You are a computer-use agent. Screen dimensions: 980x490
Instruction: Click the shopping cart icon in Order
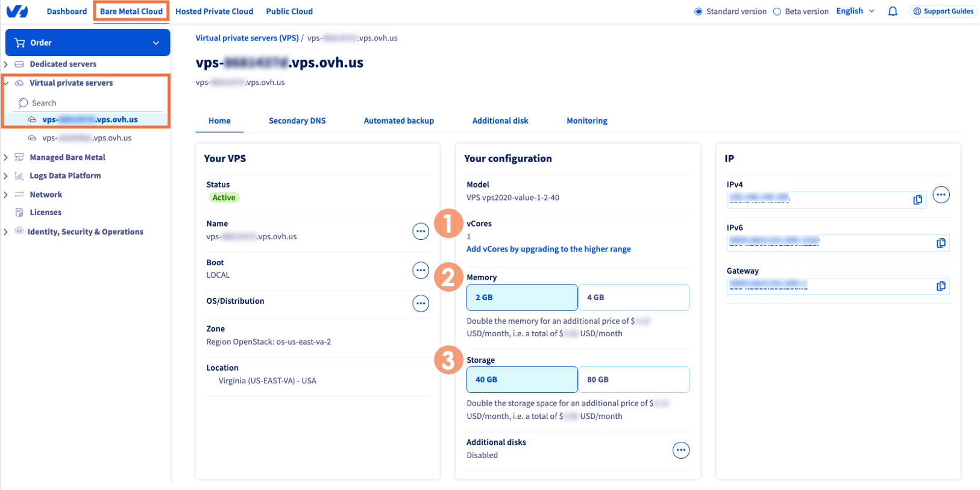(20, 43)
